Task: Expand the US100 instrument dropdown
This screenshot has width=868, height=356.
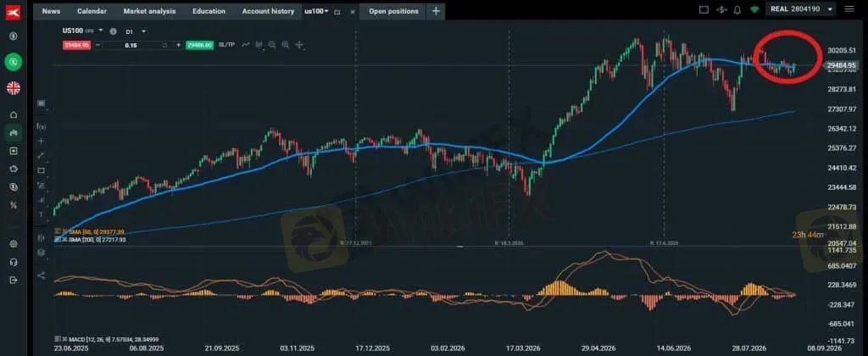Action: pyautogui.click(x=101, y=31)
